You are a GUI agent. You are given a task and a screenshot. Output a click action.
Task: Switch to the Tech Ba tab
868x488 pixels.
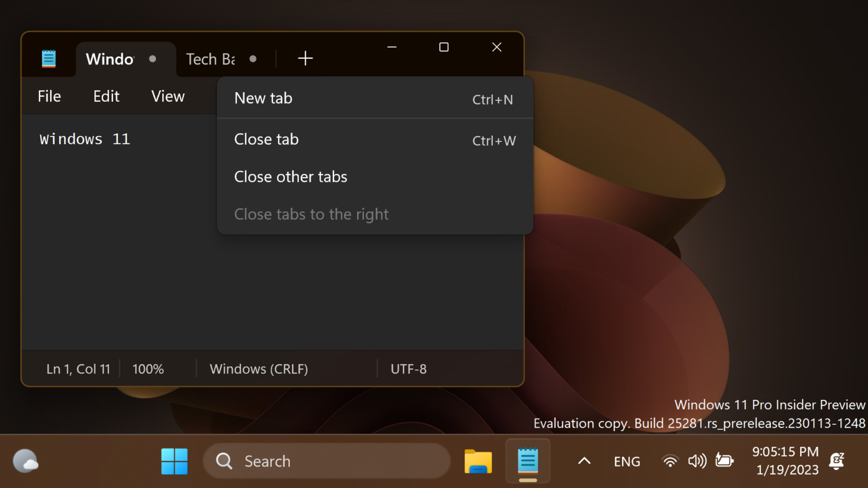point(210,59)
